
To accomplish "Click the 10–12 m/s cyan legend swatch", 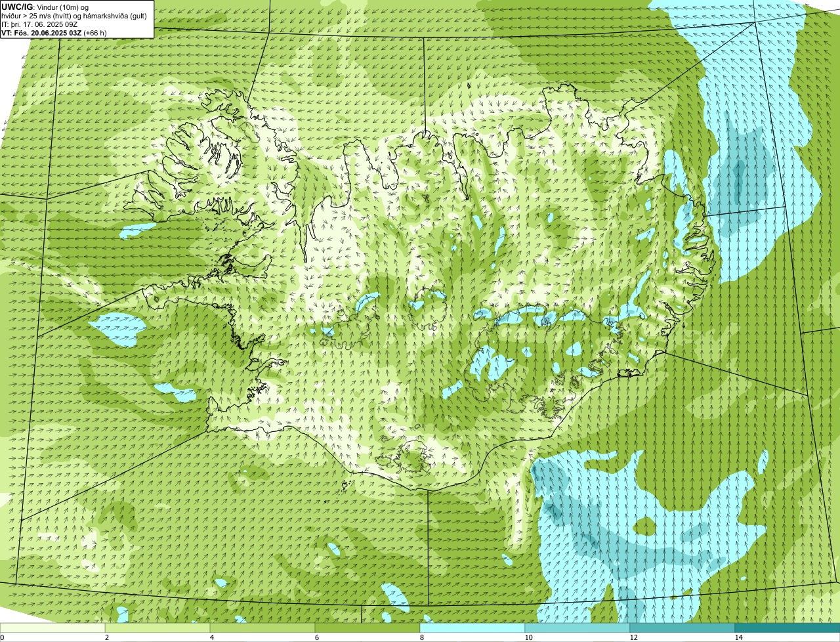I will click(577, 628).
